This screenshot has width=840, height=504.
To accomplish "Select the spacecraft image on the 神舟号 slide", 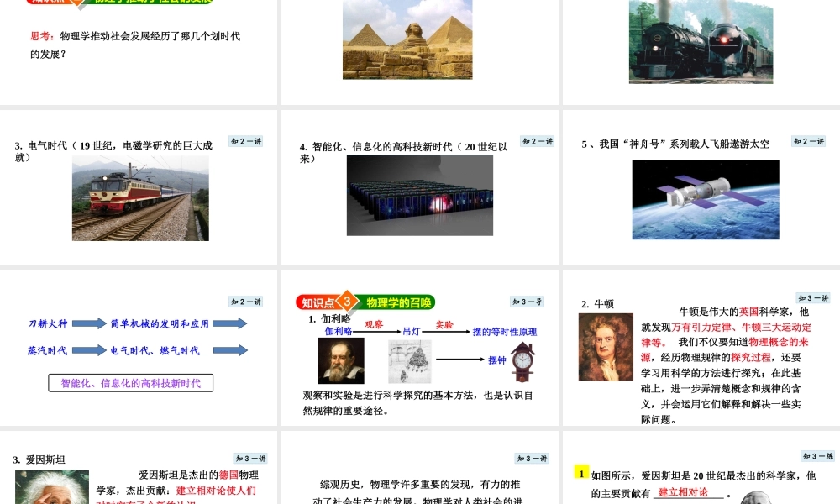I will [x=706, y=199].
